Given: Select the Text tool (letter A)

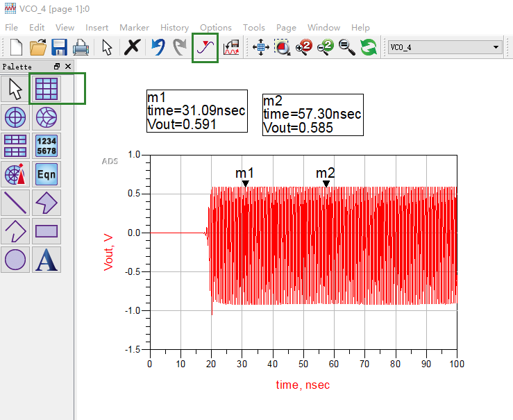Looking at the screenshot, I should coord(46,260).
